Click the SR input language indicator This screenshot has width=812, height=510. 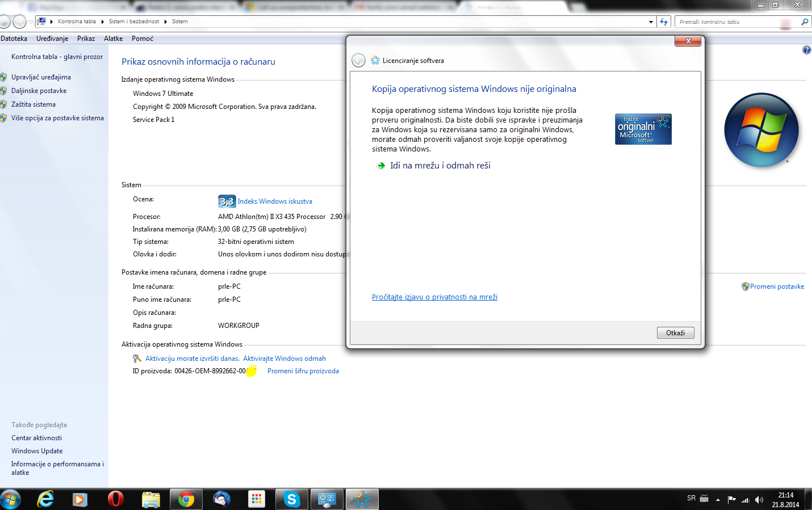pos(691,498)
